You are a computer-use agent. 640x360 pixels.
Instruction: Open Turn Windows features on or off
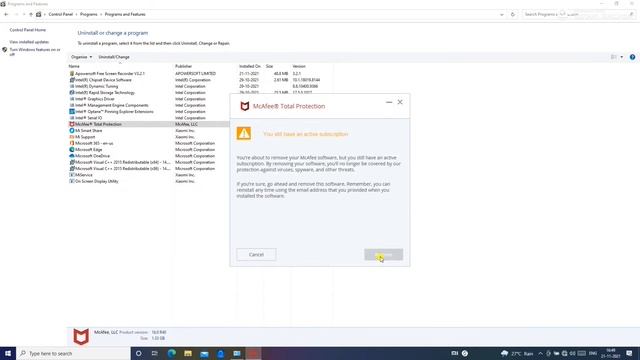click(x=35, y=51)
